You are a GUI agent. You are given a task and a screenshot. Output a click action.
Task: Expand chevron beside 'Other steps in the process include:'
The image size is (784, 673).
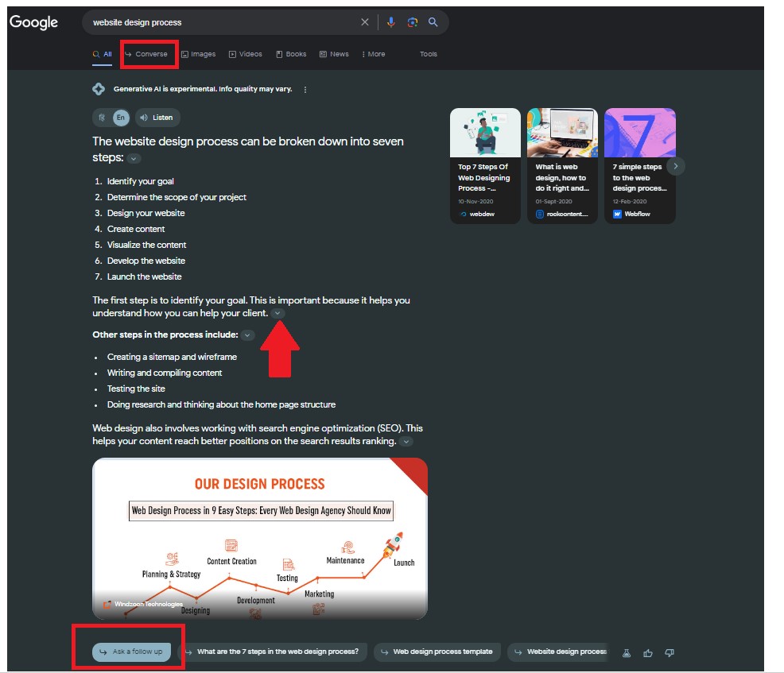point(247,335)
